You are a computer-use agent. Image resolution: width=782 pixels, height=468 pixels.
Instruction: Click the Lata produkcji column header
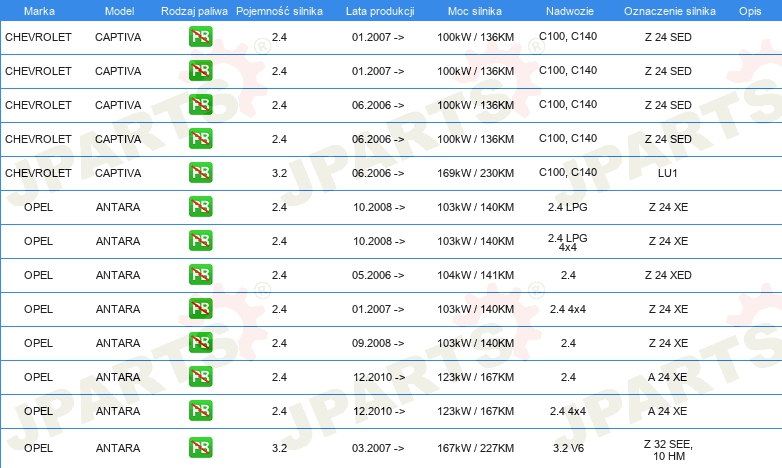[380, 11]
